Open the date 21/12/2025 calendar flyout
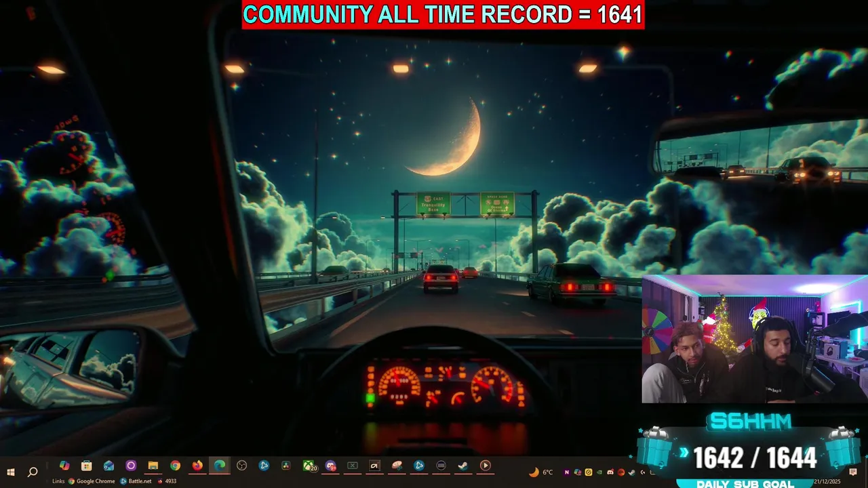Screen dimensions: 868x488 827,481
